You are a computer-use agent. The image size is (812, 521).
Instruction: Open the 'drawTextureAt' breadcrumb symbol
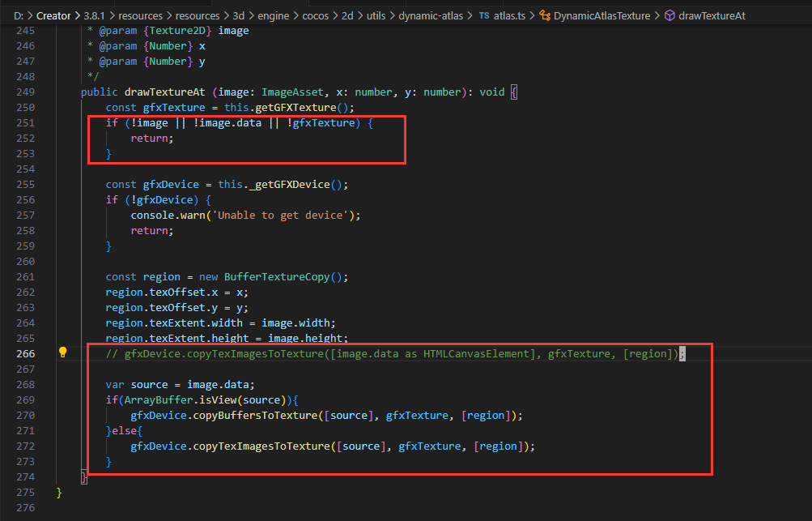[x=712, y=16]
